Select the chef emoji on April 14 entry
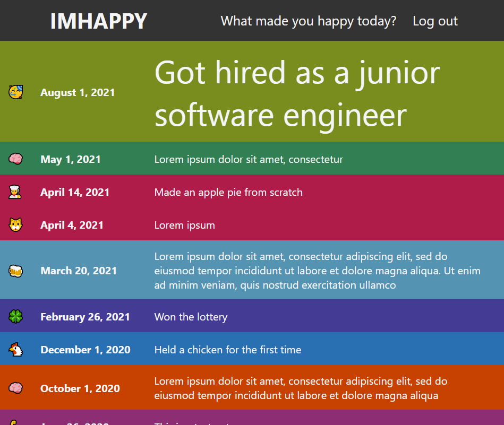This screenshot has width=504, height=425. click(15, 192)
